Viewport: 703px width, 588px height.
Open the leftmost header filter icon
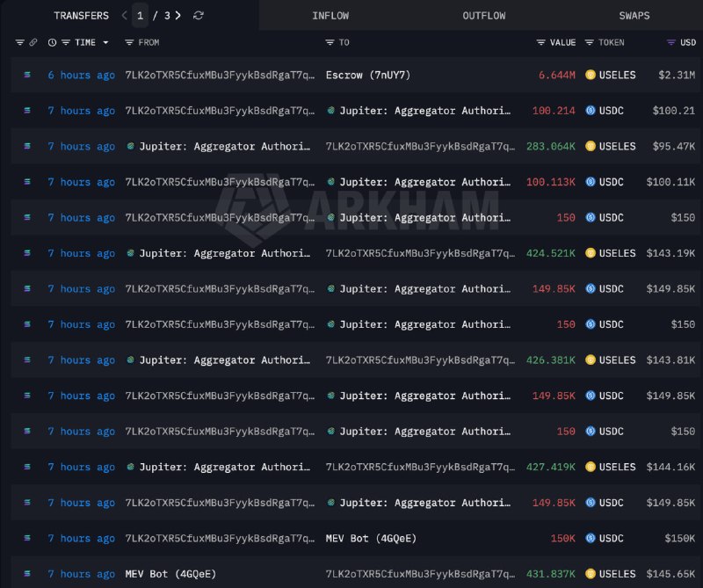coord(19,42)
